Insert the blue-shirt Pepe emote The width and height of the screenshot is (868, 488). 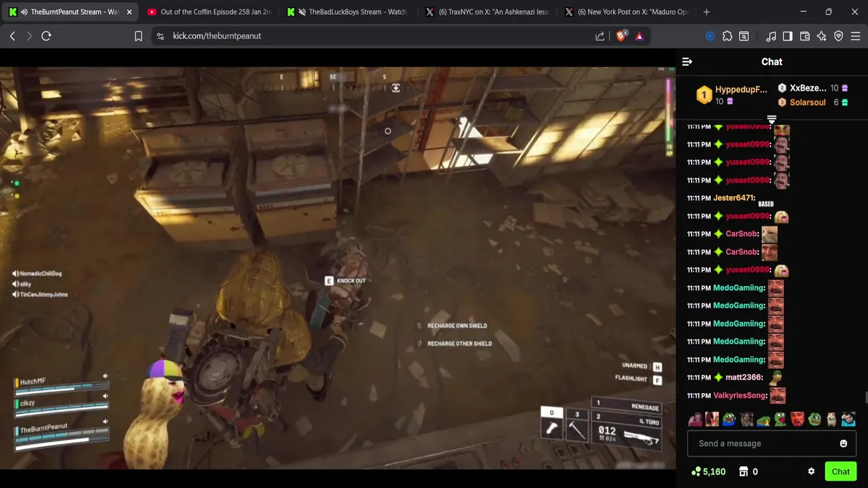point(729,420)
